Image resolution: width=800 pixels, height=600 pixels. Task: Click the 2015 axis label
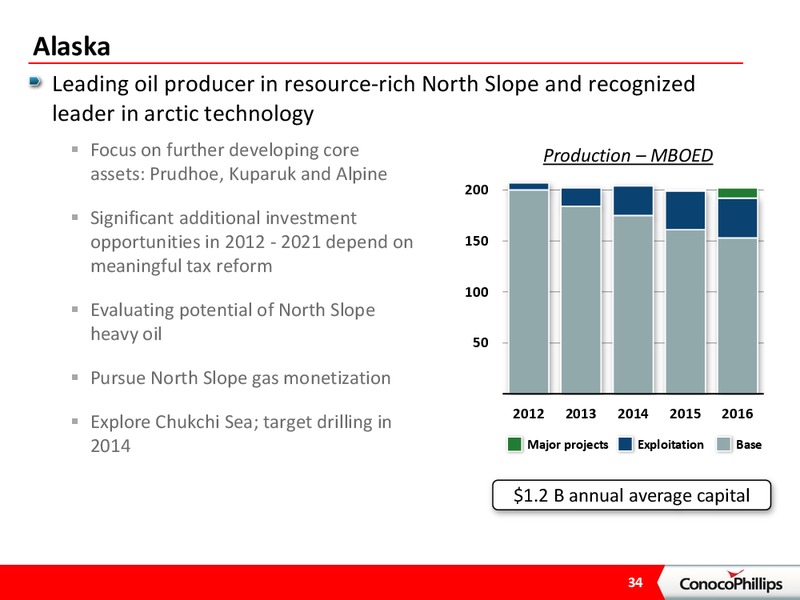coord(685,413)
